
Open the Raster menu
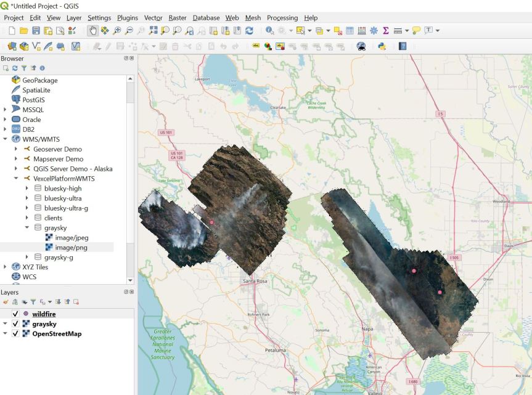click(x=177, y=18)
